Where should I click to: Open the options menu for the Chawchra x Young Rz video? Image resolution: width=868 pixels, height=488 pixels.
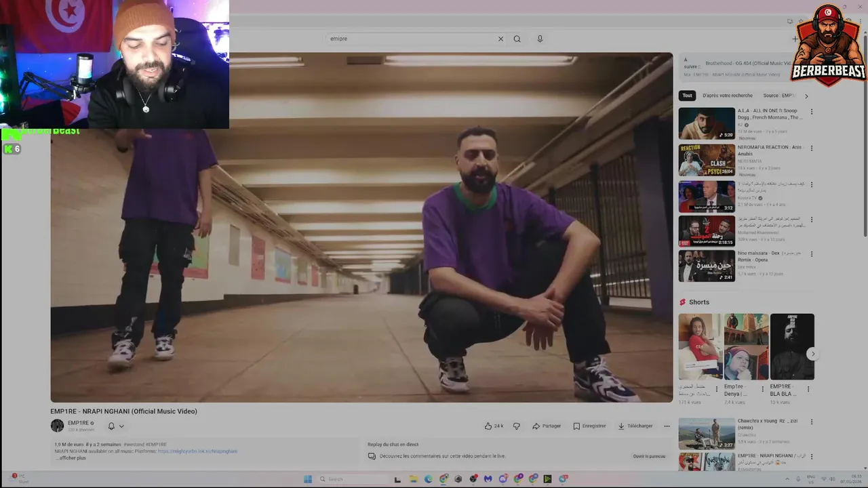pyautogui.click(x=811, y=422)
